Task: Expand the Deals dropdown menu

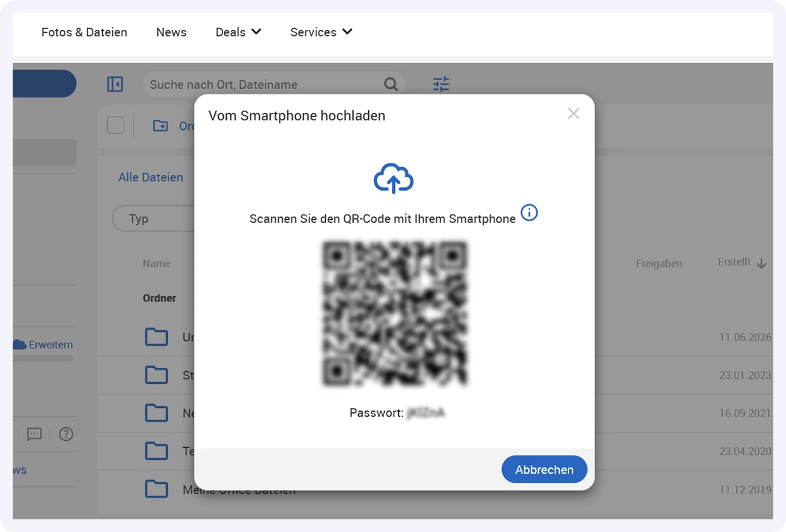Action: pos(238,32)
